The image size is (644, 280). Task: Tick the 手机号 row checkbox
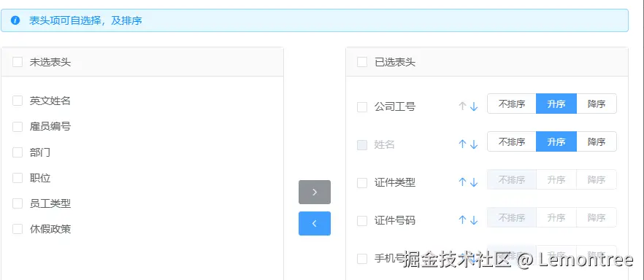click(362, 259)
